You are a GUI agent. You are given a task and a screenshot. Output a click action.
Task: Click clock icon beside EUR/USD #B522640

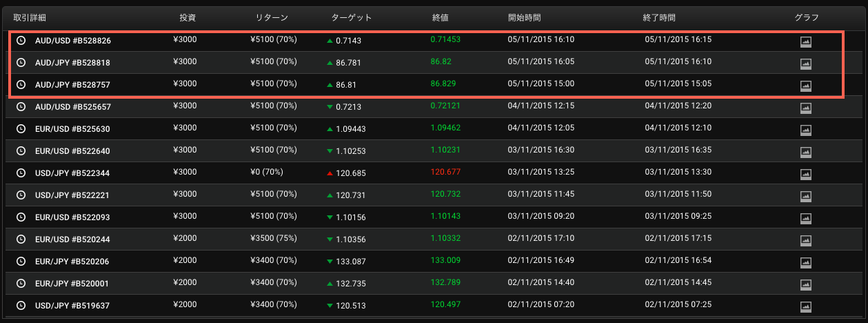(x=21, y=151)
